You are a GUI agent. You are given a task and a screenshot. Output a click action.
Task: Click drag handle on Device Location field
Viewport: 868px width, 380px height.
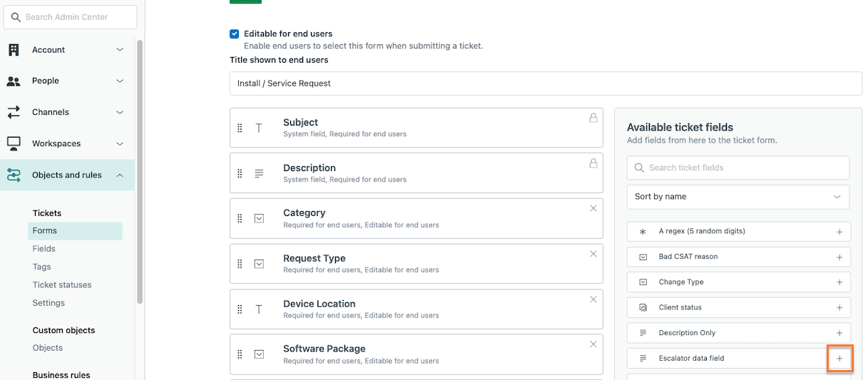(x=240, y=309)
